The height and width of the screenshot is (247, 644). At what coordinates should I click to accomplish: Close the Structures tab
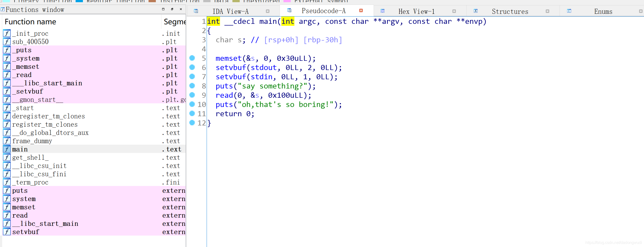[547, 11]
